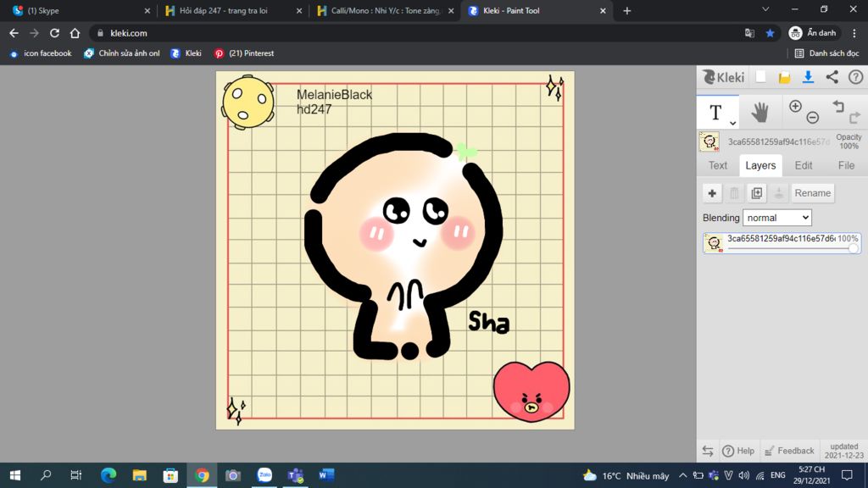The image size is (868, 488).
Task: Click the Rename layer button
Action: point(812,193)
